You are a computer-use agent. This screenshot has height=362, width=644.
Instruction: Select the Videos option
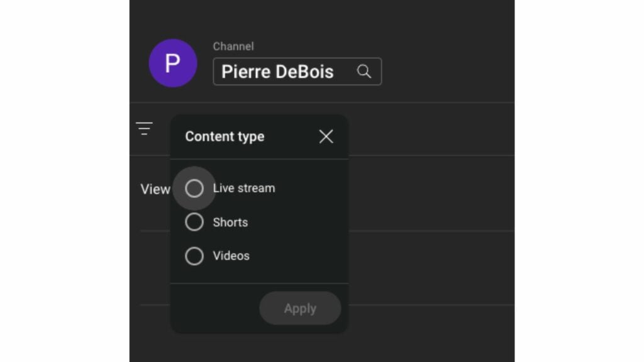tap(194, 256)
